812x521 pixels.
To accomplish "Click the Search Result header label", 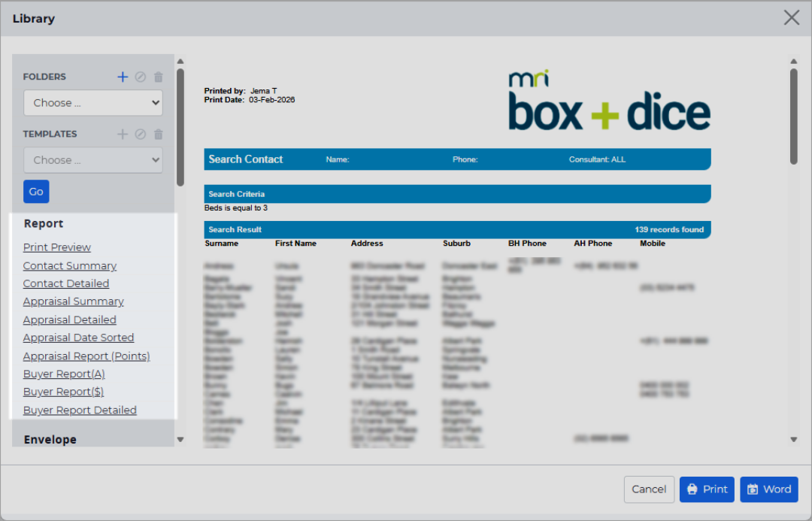I will point(235,229).
